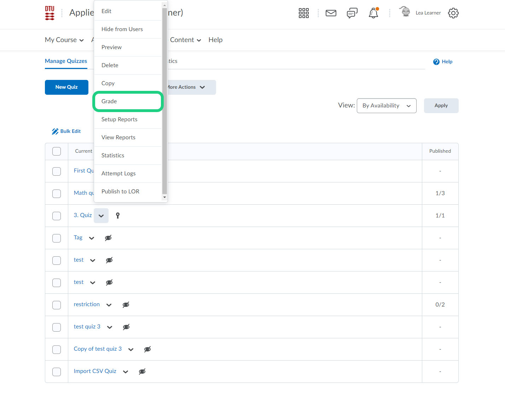Open the View By Availability dropdown
Image resolution: width=505 pixels, height=420 pixels.
tap(387, 106)
